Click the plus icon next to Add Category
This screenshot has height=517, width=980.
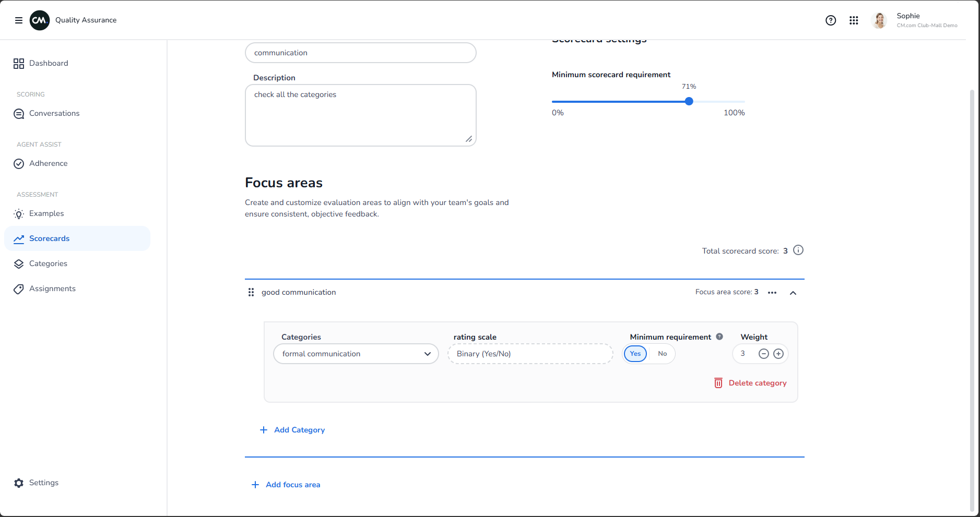point(264,430)
